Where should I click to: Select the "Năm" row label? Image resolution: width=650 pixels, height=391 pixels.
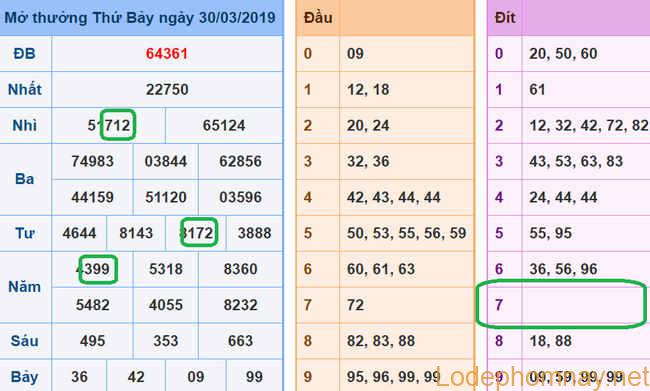click(x=24, y=287)
